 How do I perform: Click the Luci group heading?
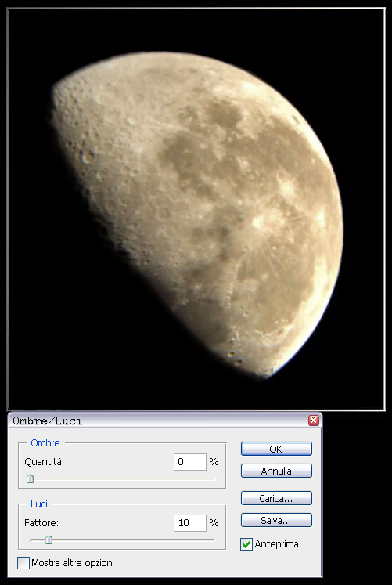coord(39,504)
